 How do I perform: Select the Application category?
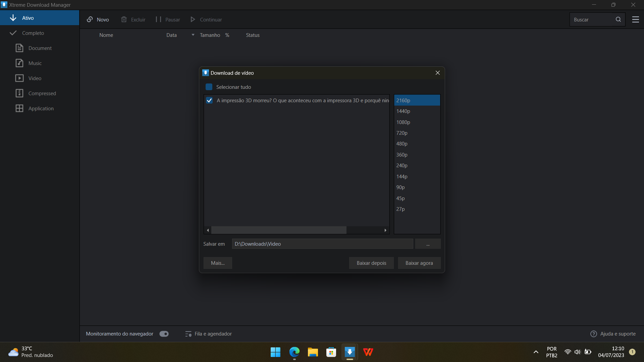coord(41,108)
